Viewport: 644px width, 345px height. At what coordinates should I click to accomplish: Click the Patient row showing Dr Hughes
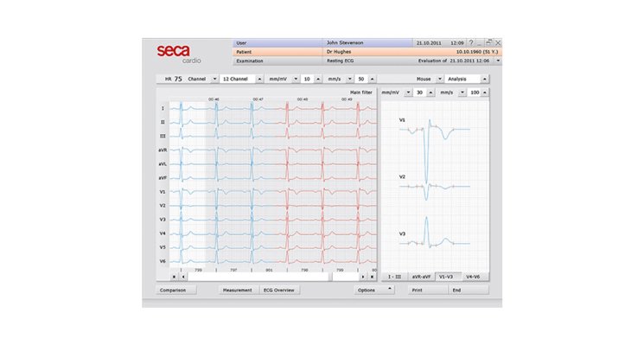pos(367,52)
